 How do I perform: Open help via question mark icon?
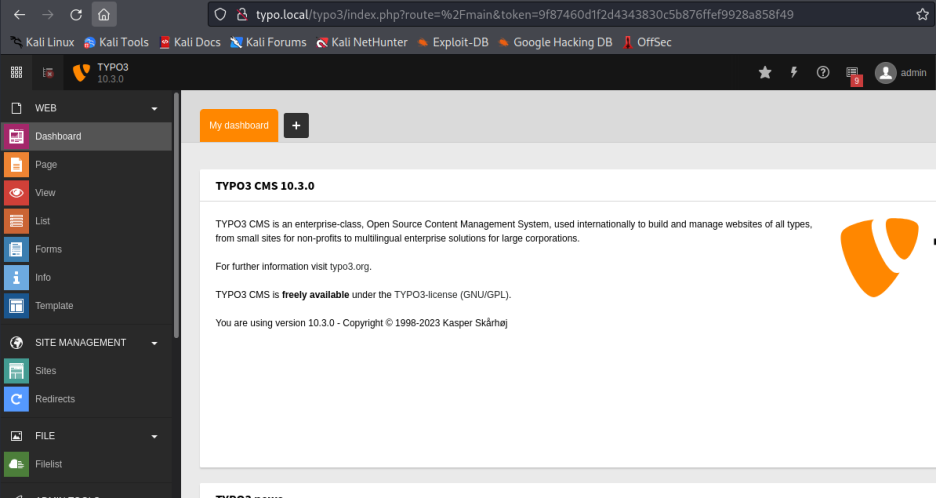point(823,72)
